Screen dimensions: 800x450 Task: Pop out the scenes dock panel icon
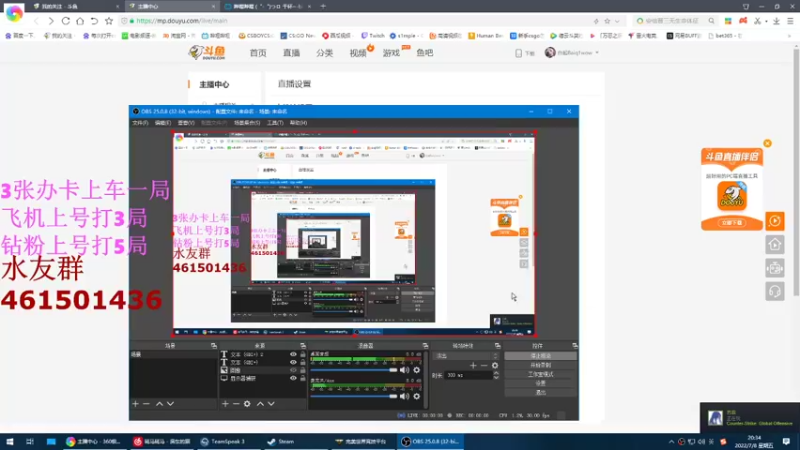tap(214, 346)
